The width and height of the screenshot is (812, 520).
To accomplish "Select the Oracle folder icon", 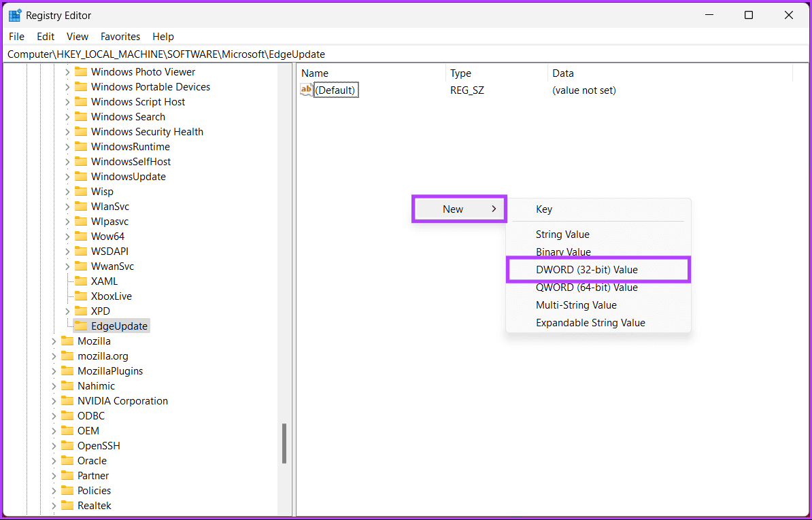I will [67, 460].
